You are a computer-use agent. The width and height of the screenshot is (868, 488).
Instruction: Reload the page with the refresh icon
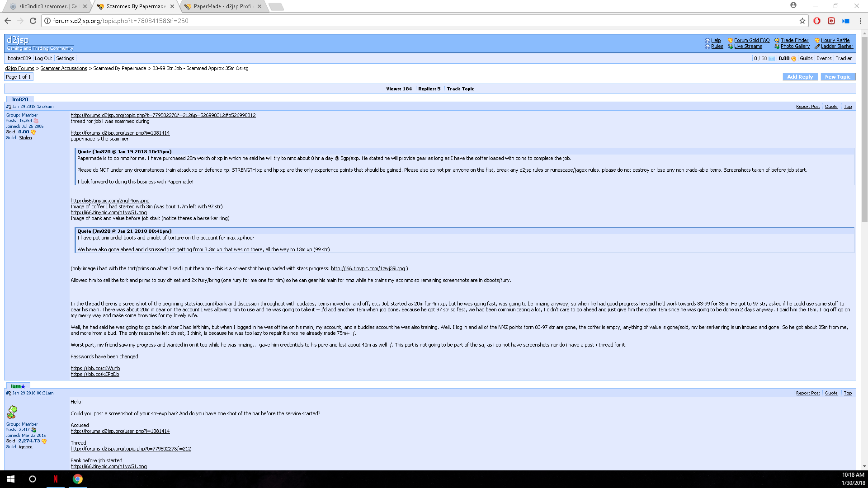pyautogui.click(x=33, y=21)
